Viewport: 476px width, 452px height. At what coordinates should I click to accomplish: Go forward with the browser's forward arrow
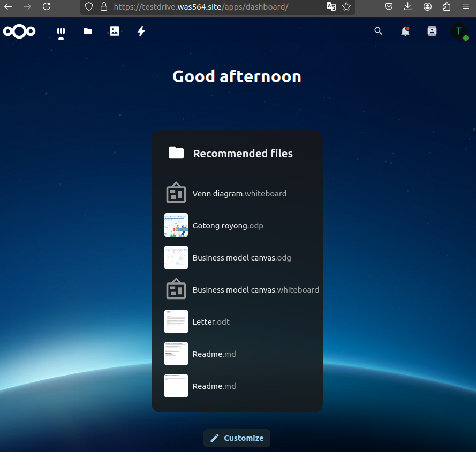[27, 6]
